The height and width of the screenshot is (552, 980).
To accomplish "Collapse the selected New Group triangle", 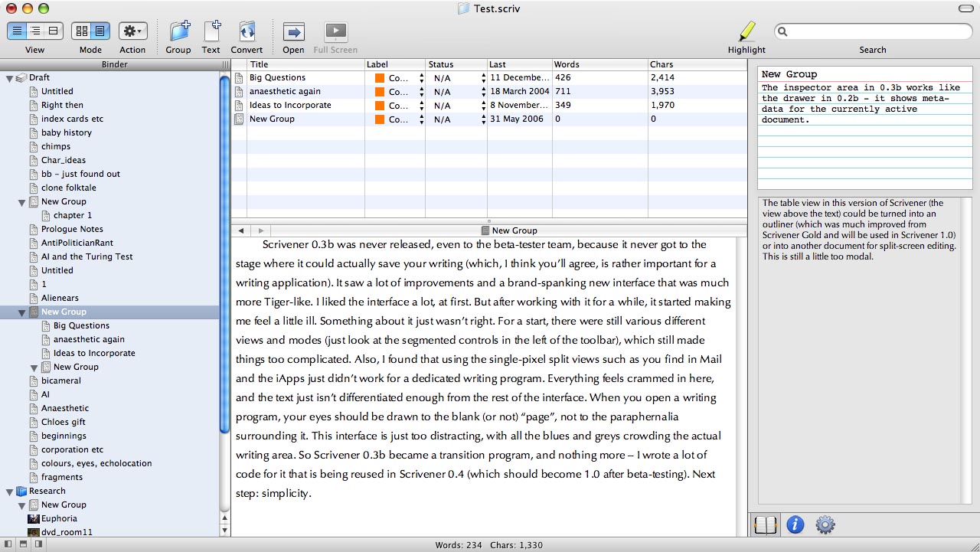I will 21,312.
